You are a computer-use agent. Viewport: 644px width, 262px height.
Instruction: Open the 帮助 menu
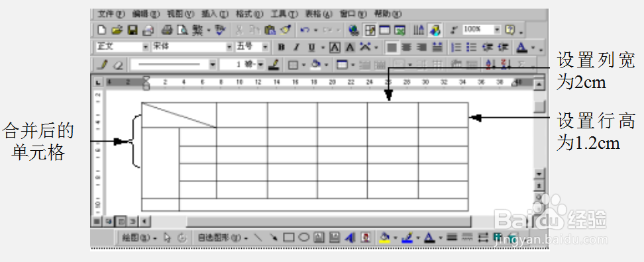click(x=388, y=14)
